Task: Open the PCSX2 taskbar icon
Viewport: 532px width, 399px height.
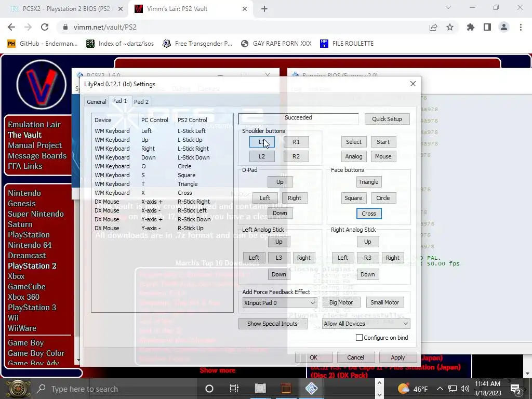Action: (x=311, y=389)
